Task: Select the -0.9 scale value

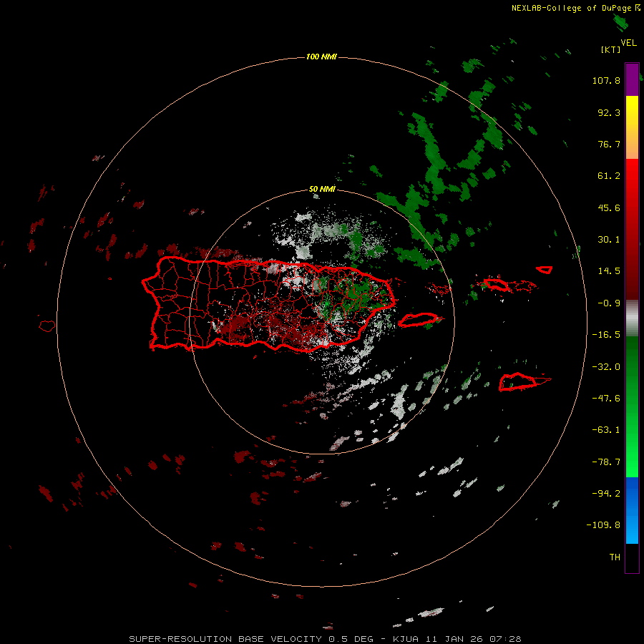Action: [609, 303]
